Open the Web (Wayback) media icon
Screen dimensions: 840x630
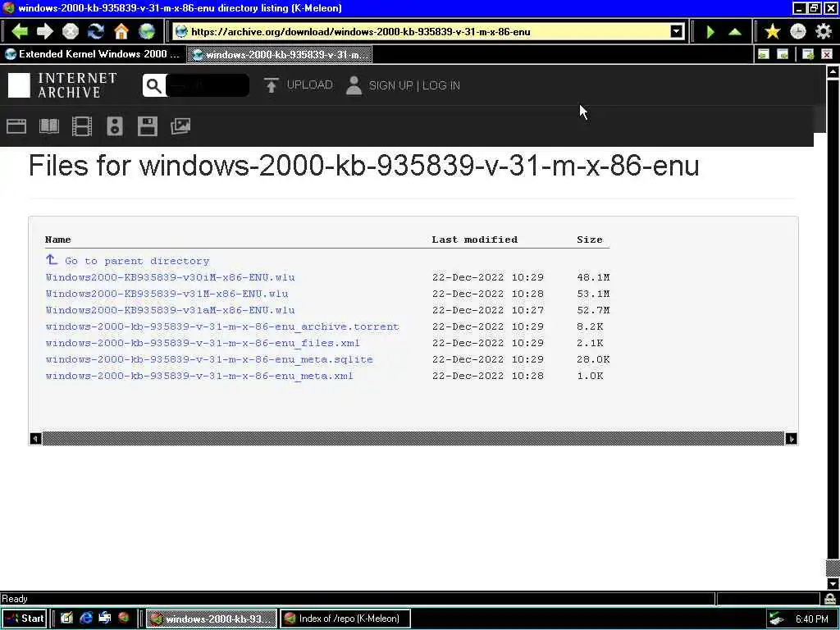tap(16, 126)
